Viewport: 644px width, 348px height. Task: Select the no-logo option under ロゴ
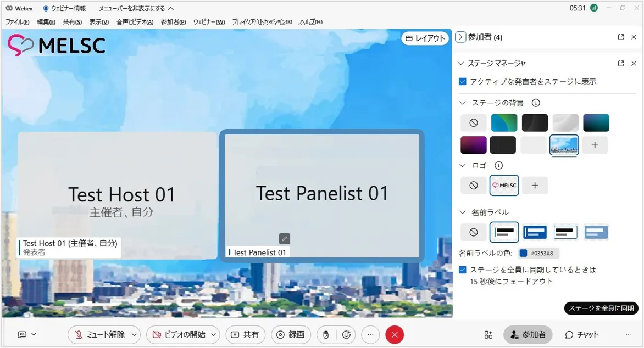[x=474, y=186]
